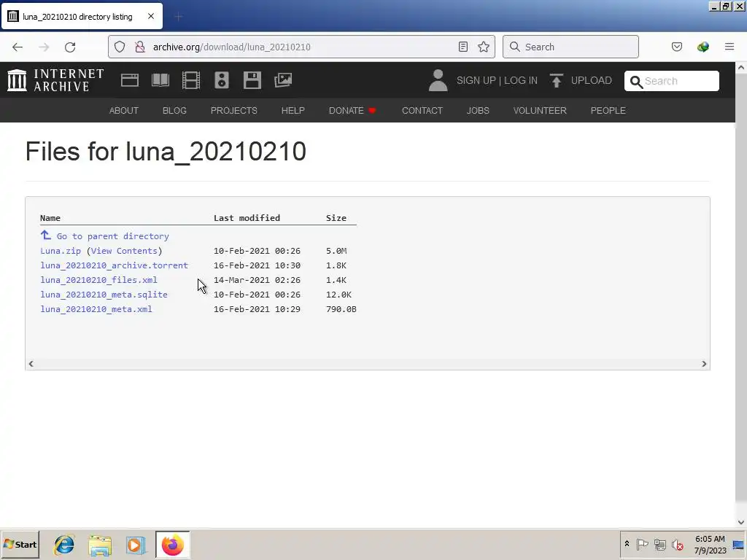The height and width of the screenshot is (560, 747).
Task: Open the JOBS menu item
Action: [x=478, y=111]
